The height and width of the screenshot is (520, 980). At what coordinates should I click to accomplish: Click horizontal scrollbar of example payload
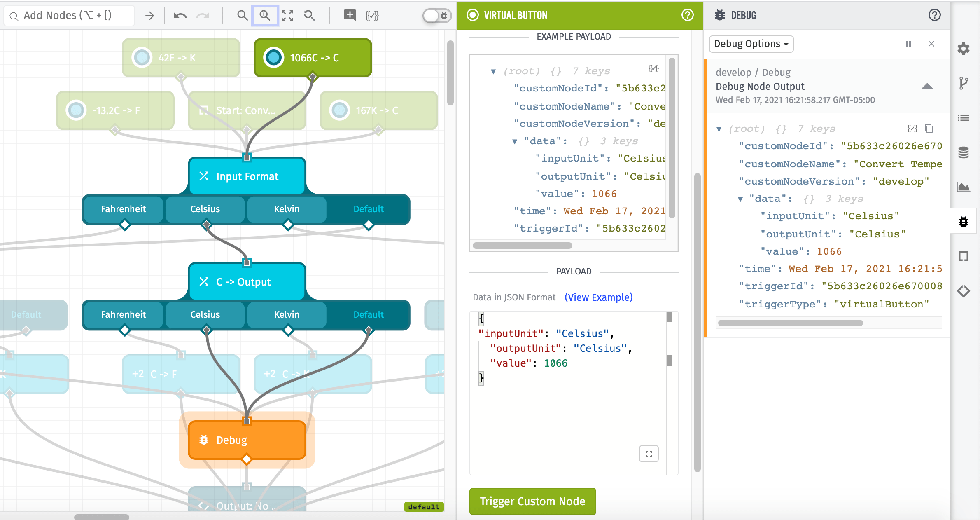522,246
